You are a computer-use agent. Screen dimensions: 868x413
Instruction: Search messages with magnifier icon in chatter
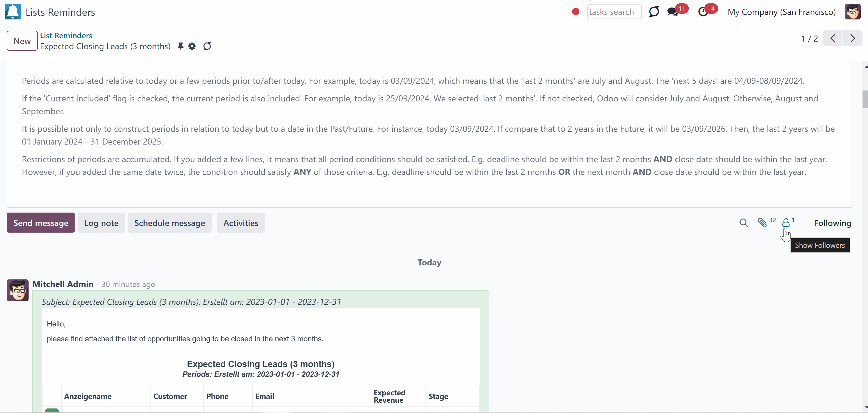[x=744, y=223]
